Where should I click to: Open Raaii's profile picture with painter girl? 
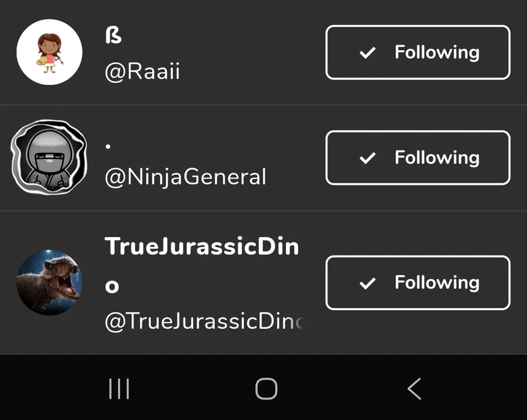click(50, 52)
